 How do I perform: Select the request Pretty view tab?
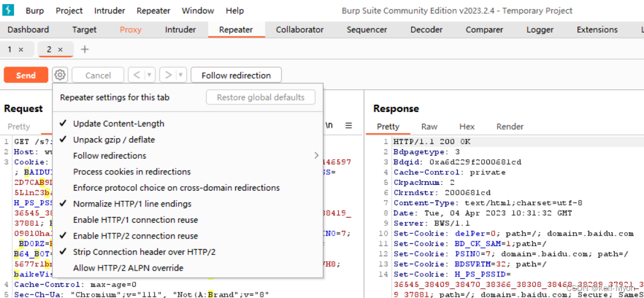[x=19, y=127]
